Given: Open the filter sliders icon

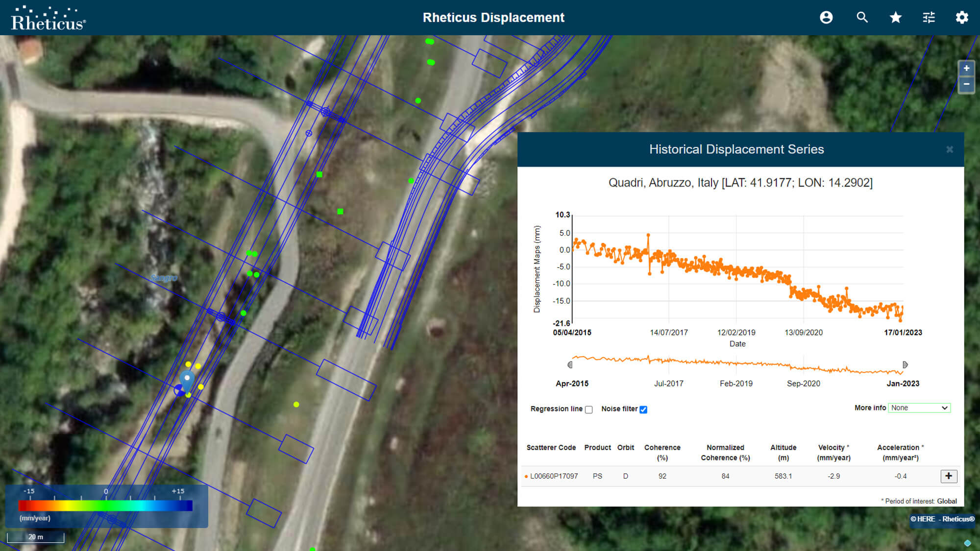Looking at the screenshot, I should tap(929, 18).
